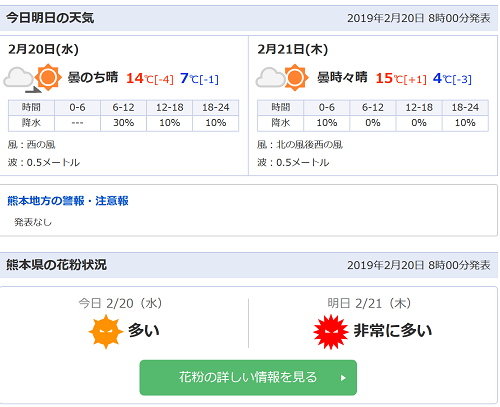The height and width of the screenshot is (407, 500).
Task: Click the sun icon for February 20
Action: pos(48,77)
